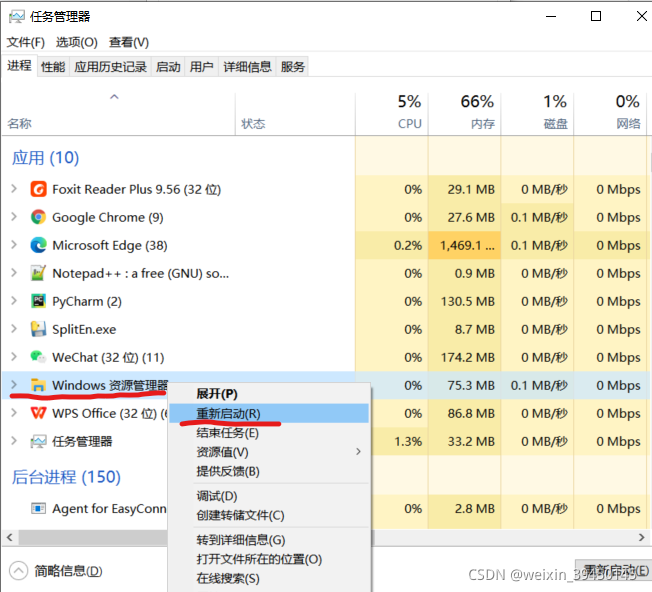The height and width of the screenshot is (592, 652).
Task: Switch to the 性能 tab
Action: coord(53,67)
